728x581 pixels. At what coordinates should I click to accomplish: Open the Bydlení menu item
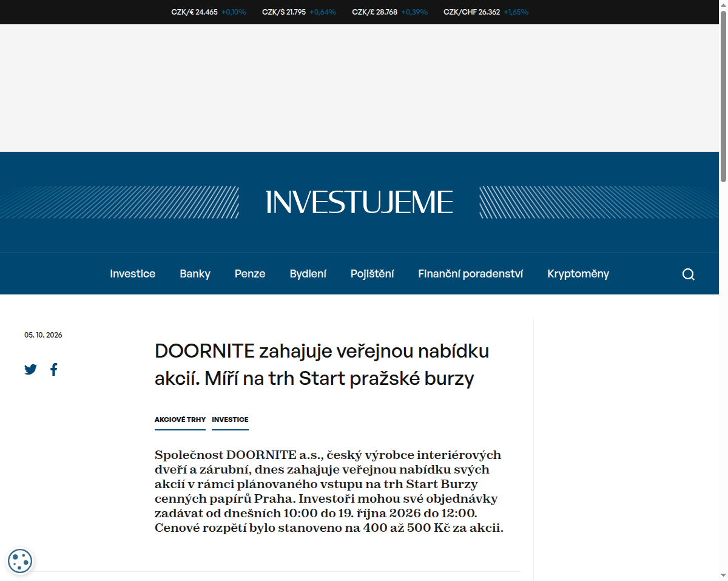[x=308, y=274]
